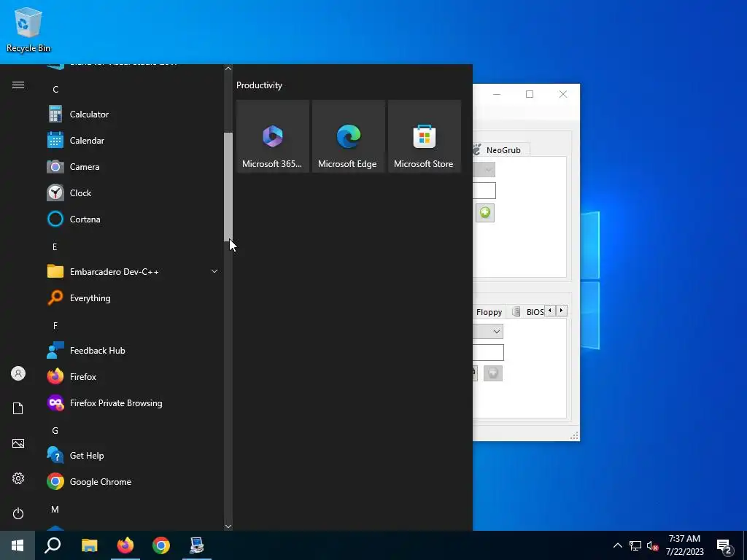Screen dimensions: 747x560
Task: Jump to letter F section header
Action: point(55,326)
